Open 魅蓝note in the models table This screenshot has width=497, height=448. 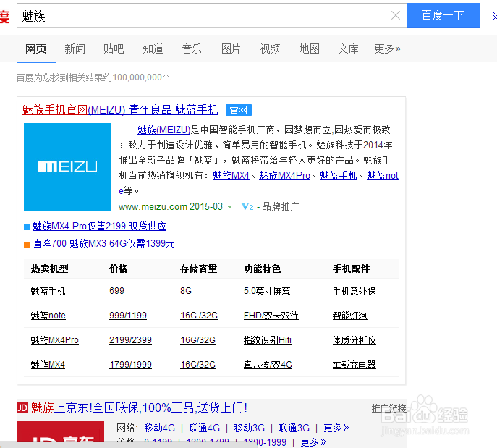tap(48, 316)
